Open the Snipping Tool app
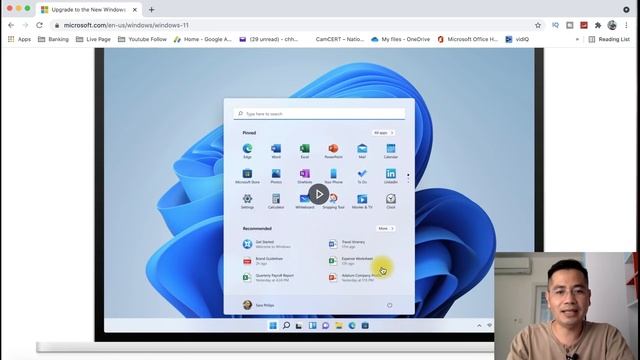The height and width of the screenshot is (360, 640). point(335,201)
